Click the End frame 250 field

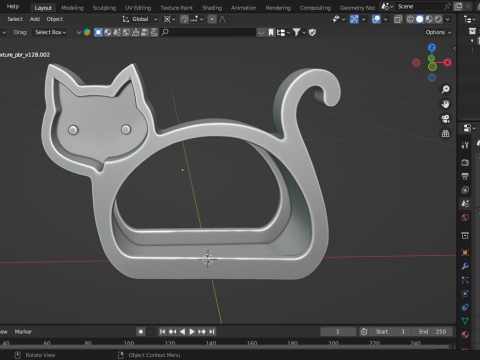(432, 332)
